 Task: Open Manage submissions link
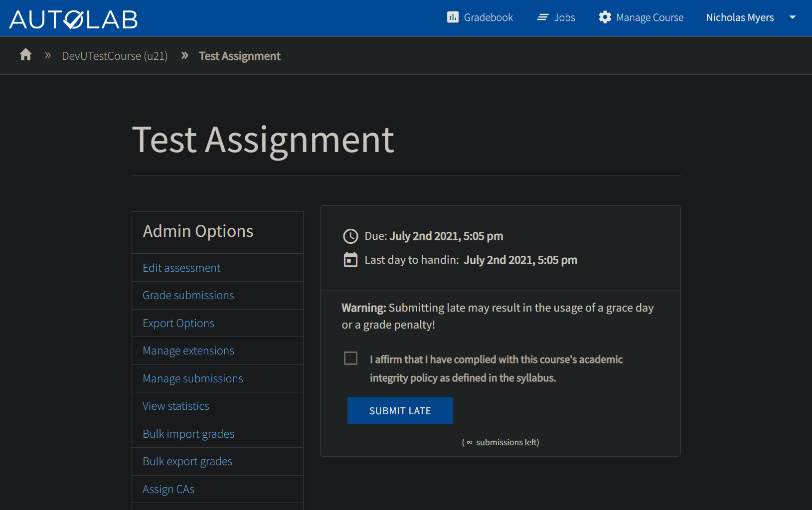[x=193, y=378]
